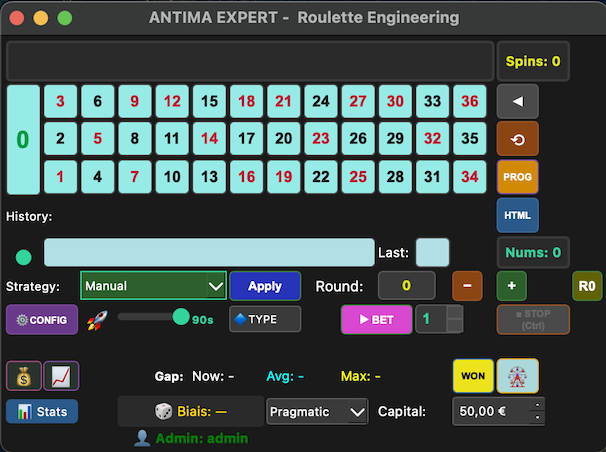Select red number 23
The image size is (606, 452).
(321, 139)
